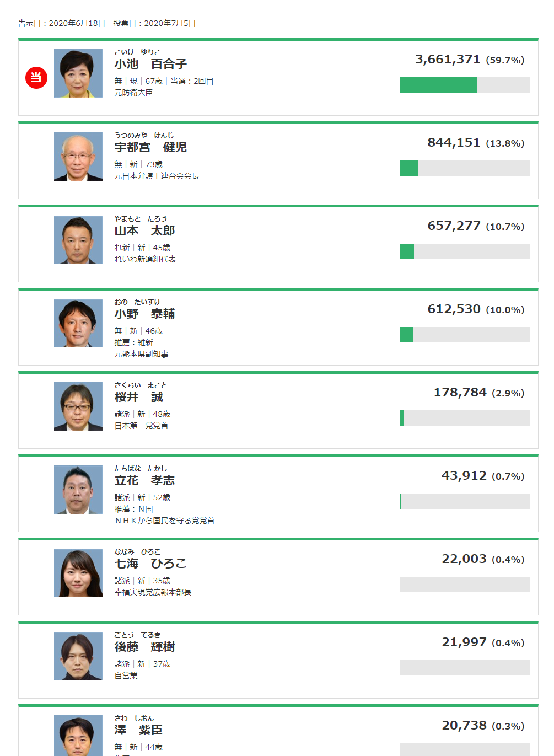Click the candidate name 澤 紫臣

point(138,730)
